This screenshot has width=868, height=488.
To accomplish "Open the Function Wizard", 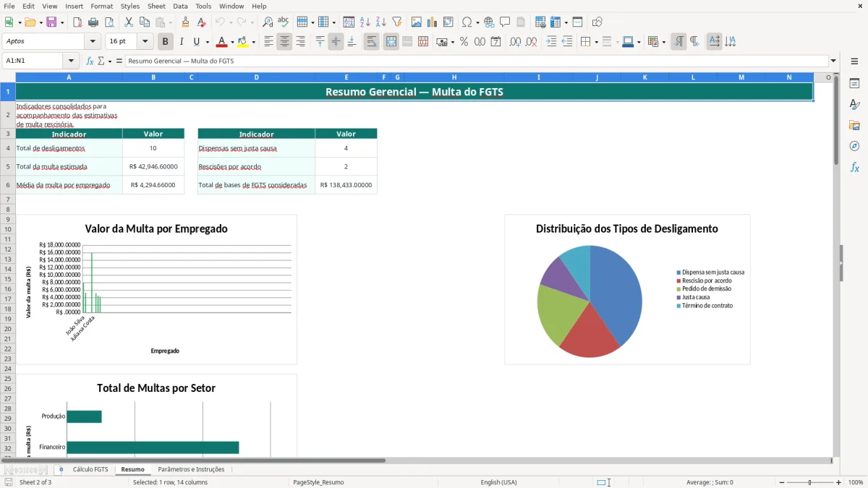I will [90, 61].
